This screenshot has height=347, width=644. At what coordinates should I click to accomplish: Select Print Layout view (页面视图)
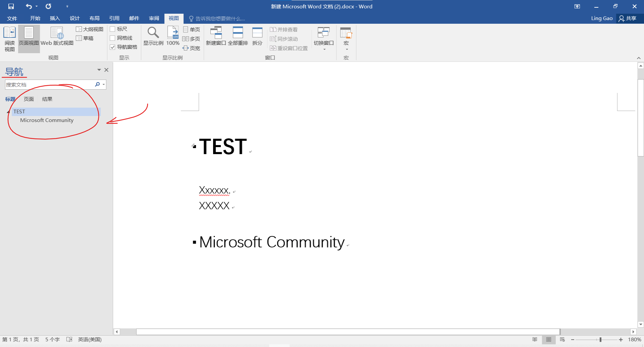pyautogui.click(x=29, y=39)
